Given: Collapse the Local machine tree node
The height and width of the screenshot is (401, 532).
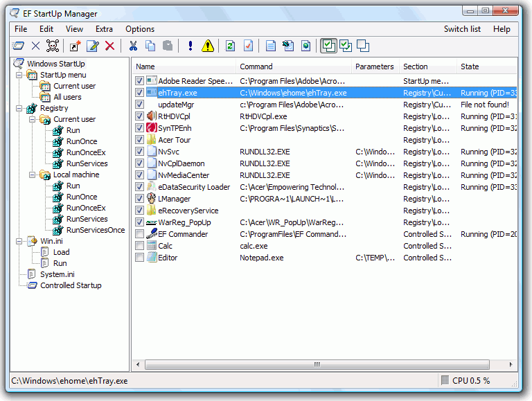Looking at the screenshot, I should (33, 175).
